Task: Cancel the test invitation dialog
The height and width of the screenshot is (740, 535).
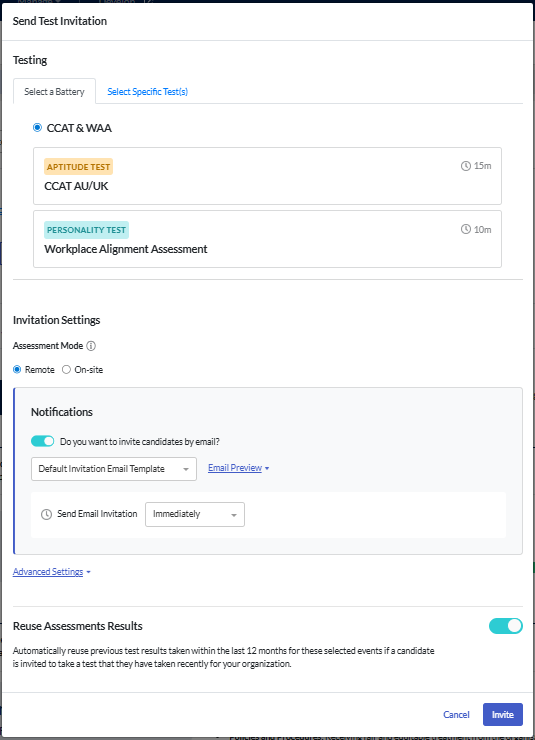Action: tap(456, 715)
